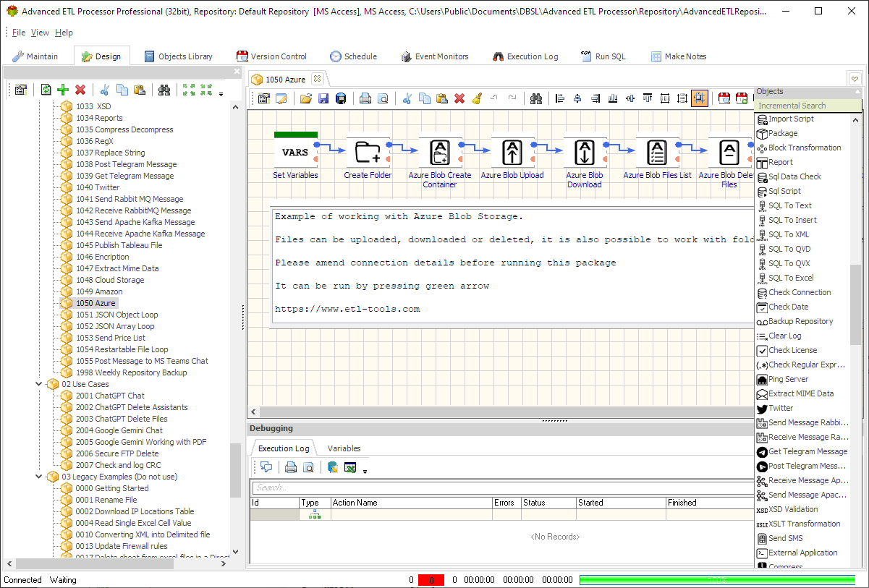869x588 pixels.
Task: Close the repository tree panel with X
Action: click(x=237, y=72)
